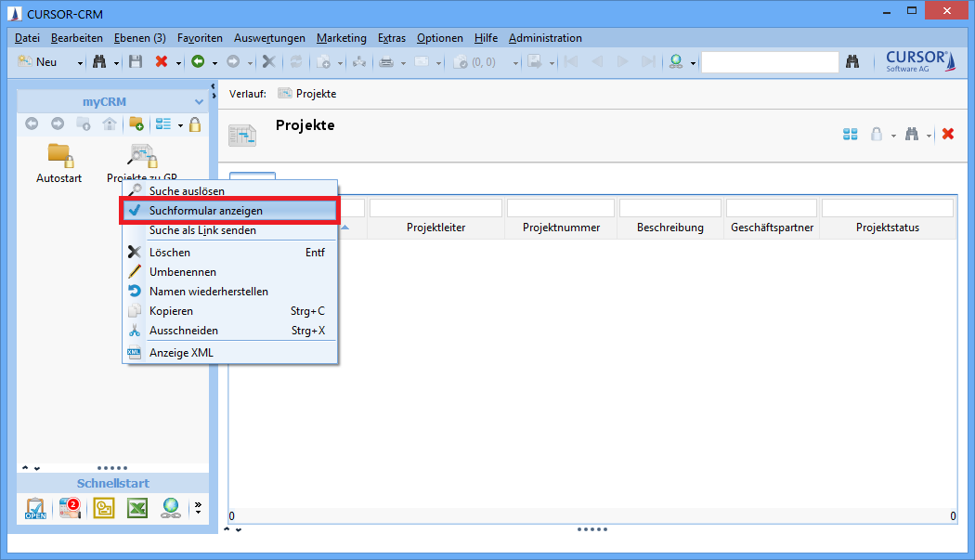The image size is (975, 560).
Task: Click the red X icon in Projekte header
Action: [x=948, y=134]
